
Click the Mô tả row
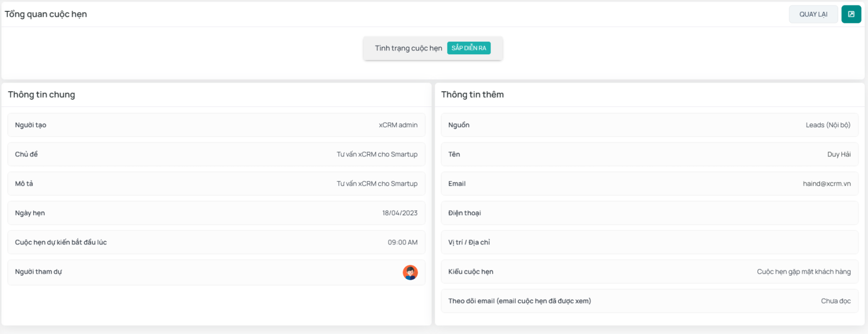(216, 184)
